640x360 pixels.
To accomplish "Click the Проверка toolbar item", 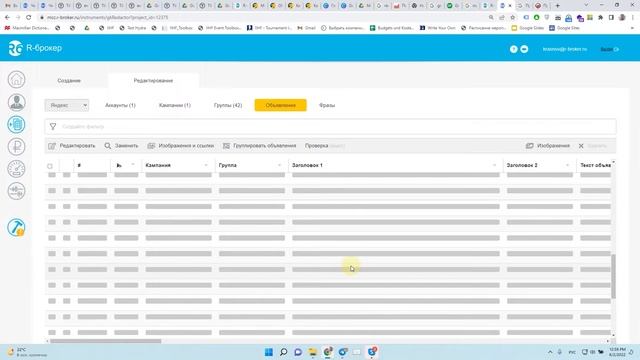I will 316,146.
